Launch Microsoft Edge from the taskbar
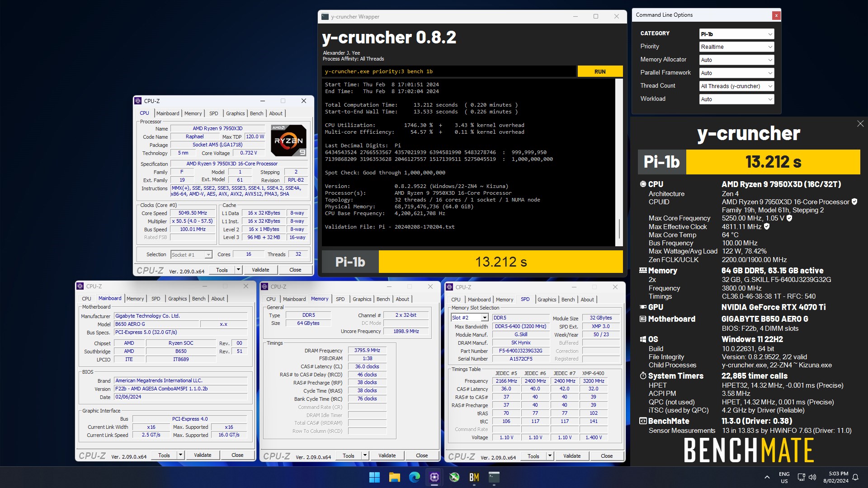Screen dimensions: 868x488 point(414,477)
